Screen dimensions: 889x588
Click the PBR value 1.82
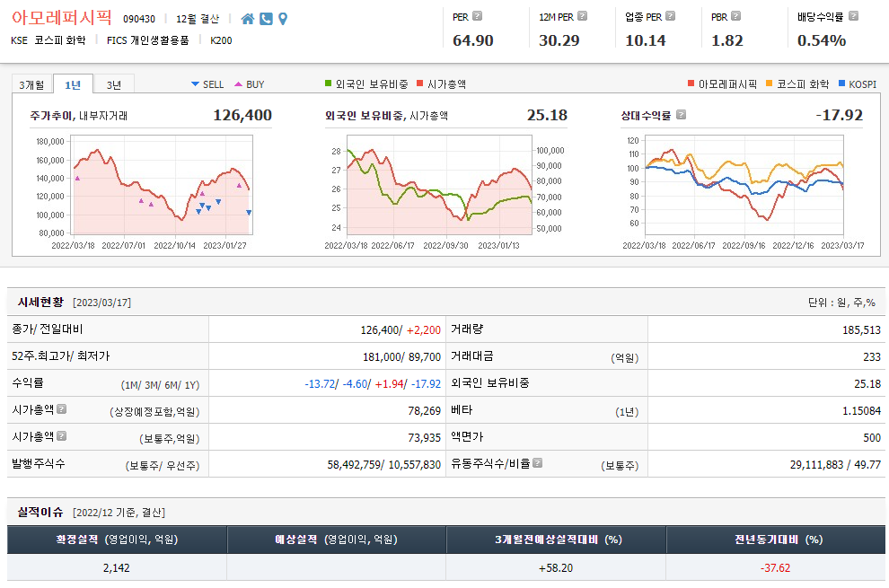[726, 40]
